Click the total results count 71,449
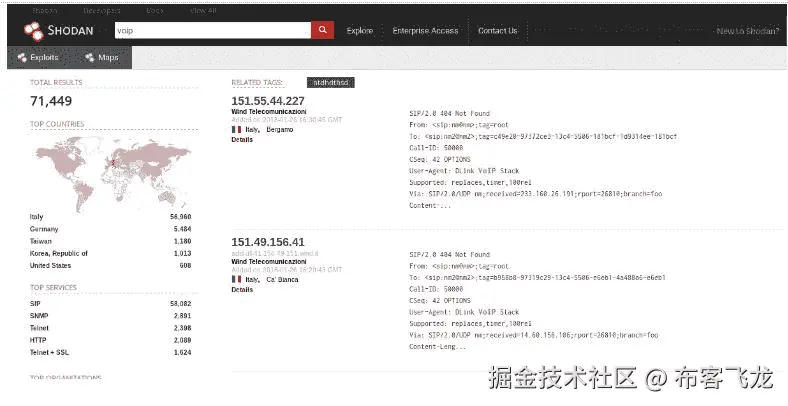The height and width of the screenshot is (406, 788). tap(51, 101)
